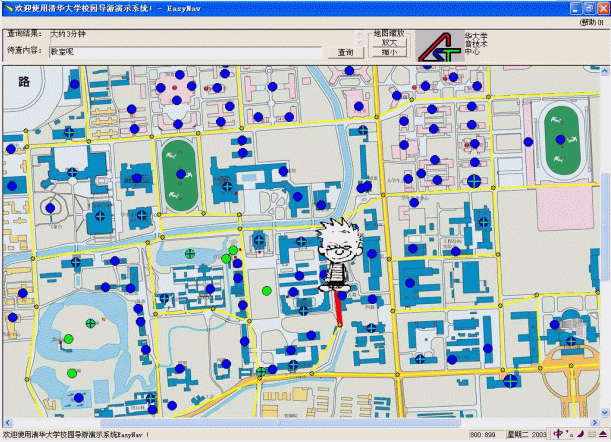
Task: Click the 缩小 zoom-out button
Action: click(x=390, y=52)
